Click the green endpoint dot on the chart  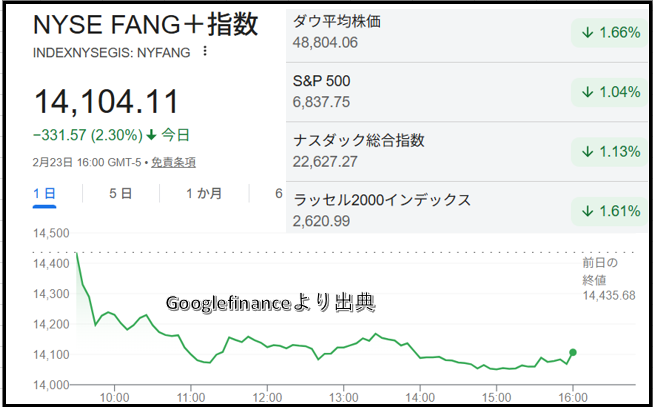572,352
